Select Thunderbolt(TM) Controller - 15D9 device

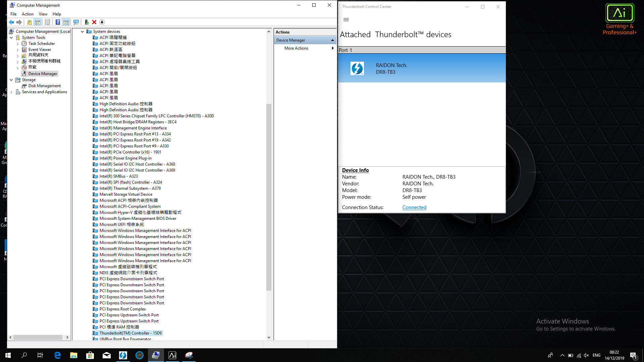point(130,333)
